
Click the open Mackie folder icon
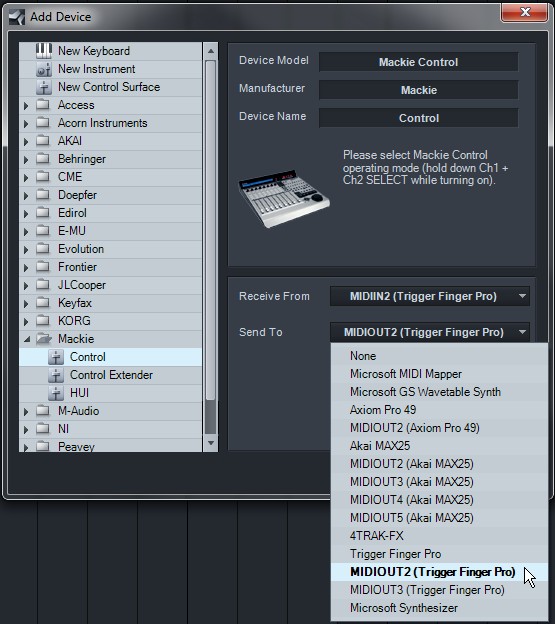pos(44,339)
